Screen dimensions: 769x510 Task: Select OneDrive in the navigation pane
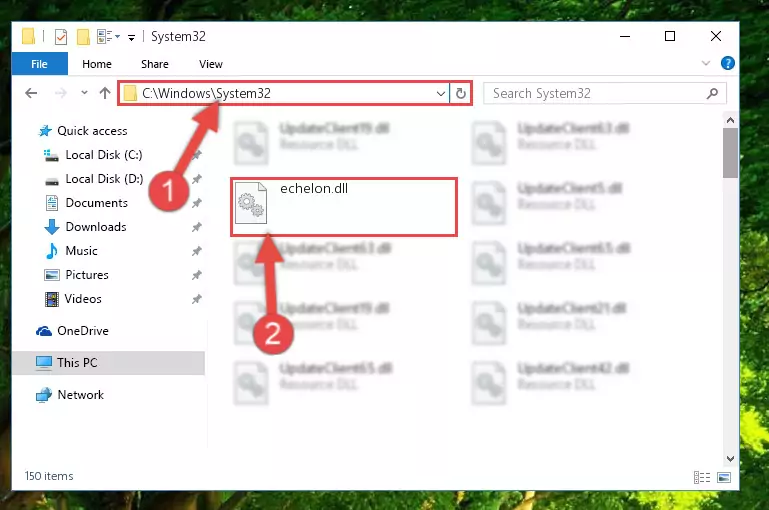tap(83, 331)
